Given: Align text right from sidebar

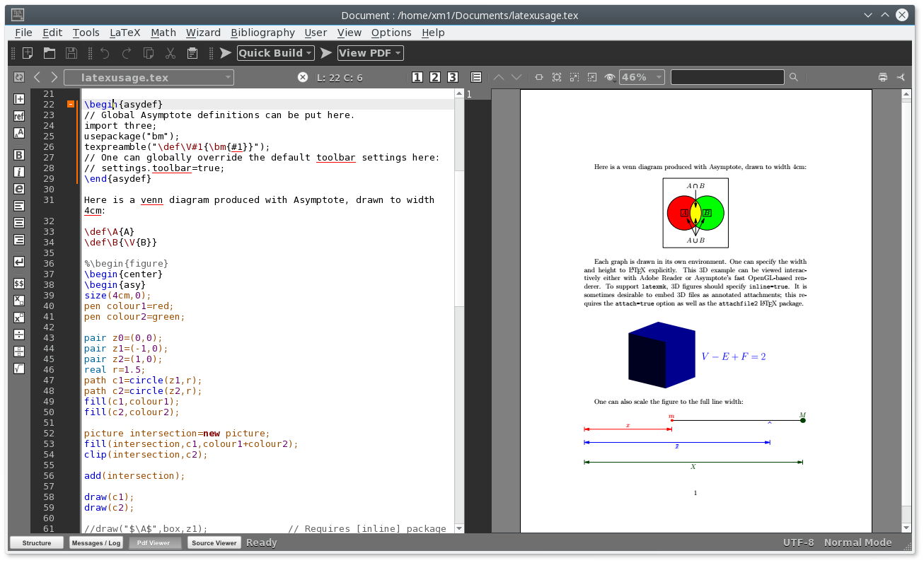Looking at the screenshot, I should (x=19, y=240).
